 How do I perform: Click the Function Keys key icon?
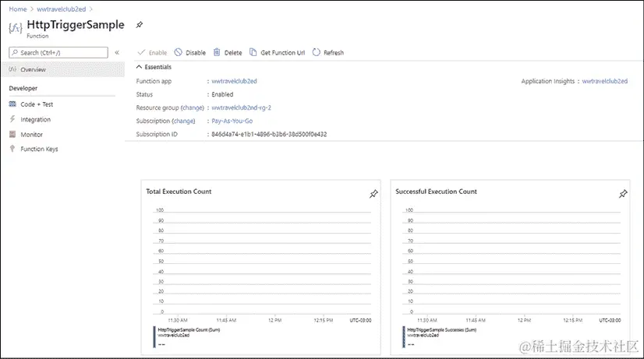point(12,149)
